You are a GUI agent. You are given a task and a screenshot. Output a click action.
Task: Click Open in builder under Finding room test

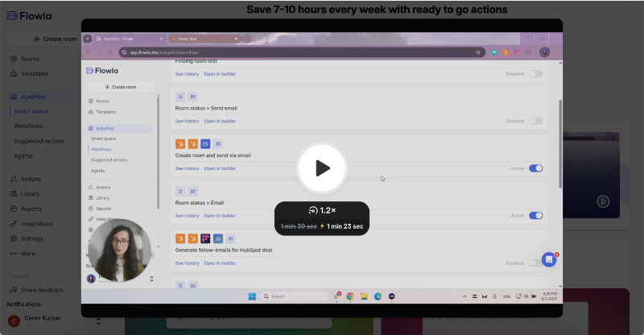pos(220,73)
